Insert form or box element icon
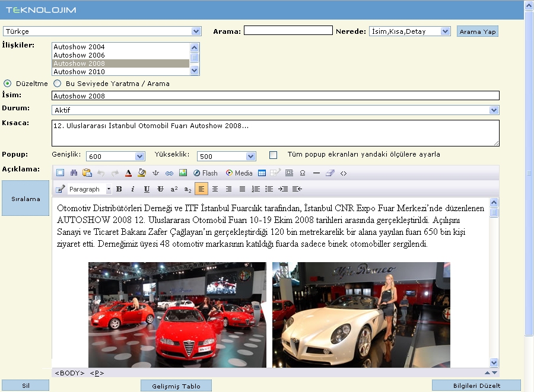534x392 pixels. point(289,173)
